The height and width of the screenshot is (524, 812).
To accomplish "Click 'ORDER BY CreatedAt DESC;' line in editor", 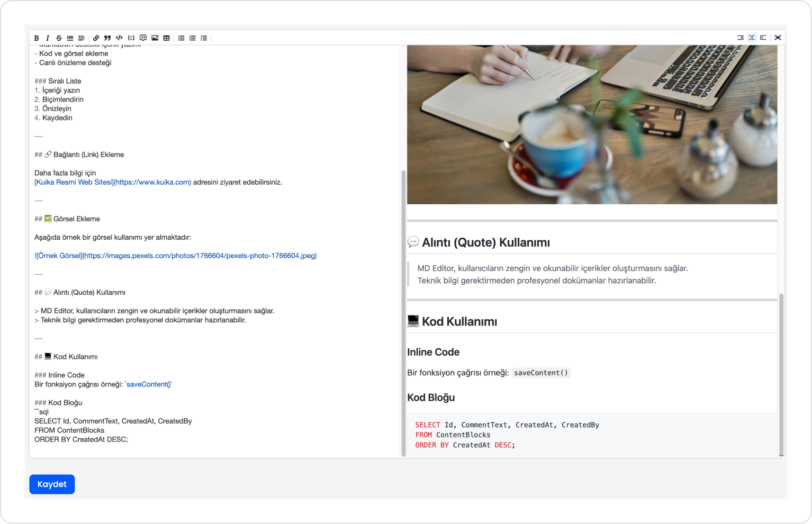I will (x=81, y=439).
